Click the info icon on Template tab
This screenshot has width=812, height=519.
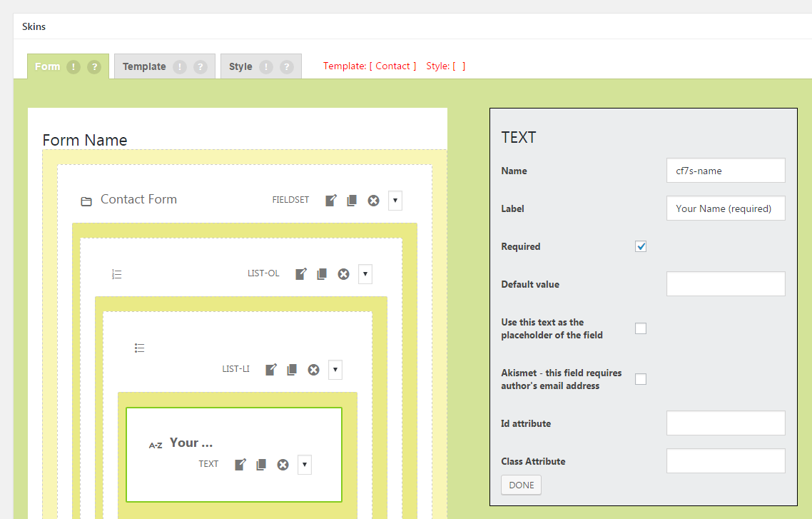pos(180,67)
